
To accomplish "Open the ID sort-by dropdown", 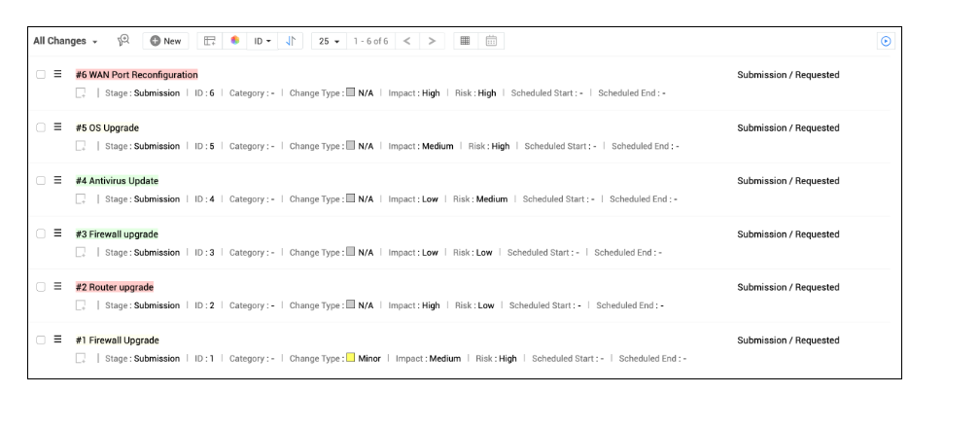I will [262, 41].
